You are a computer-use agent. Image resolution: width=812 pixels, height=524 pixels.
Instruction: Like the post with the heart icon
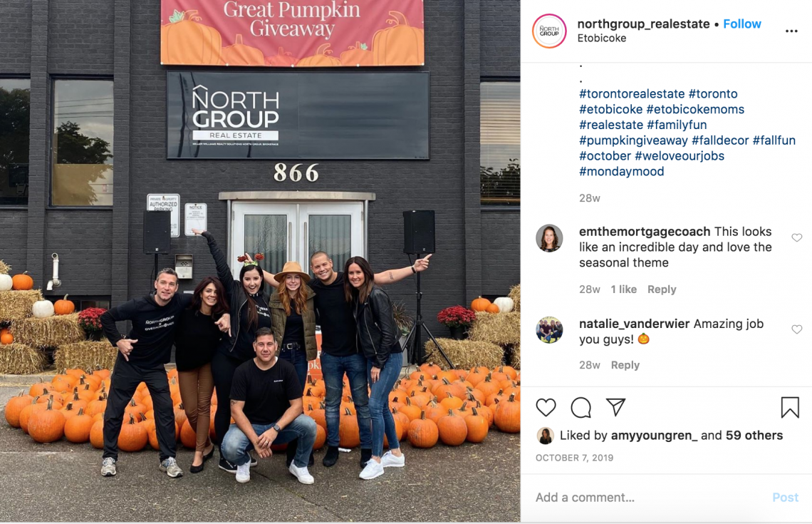[546, 407]
